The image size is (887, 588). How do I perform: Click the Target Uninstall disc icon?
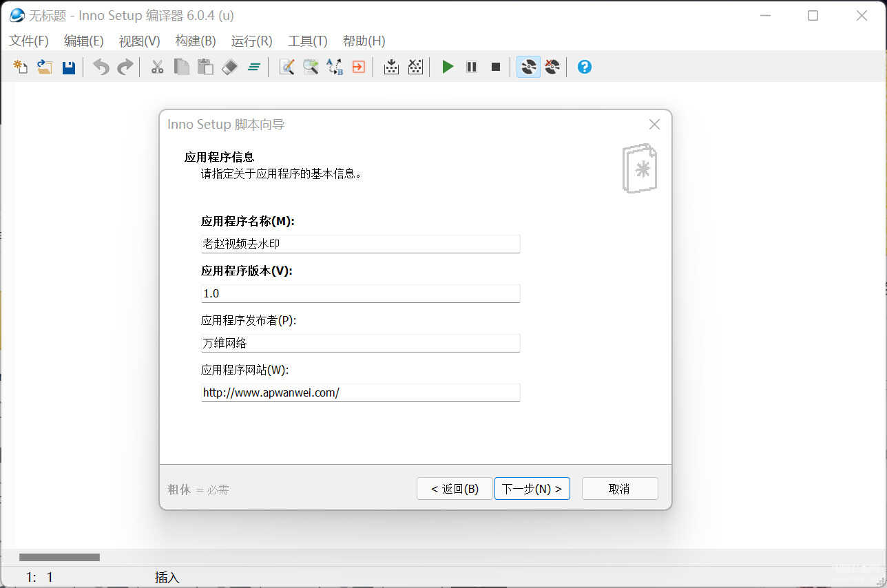coord(552,67)
